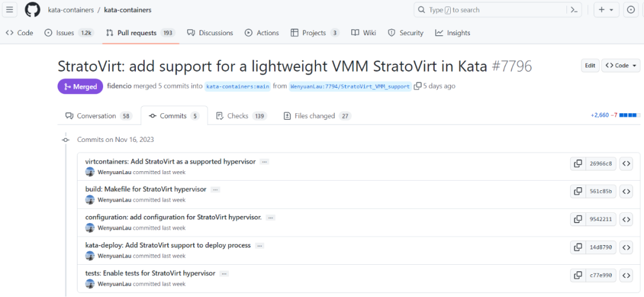Browse repository at commit c77e990
The height and width of the screenshot is (297, 644).
pos(626,275)
